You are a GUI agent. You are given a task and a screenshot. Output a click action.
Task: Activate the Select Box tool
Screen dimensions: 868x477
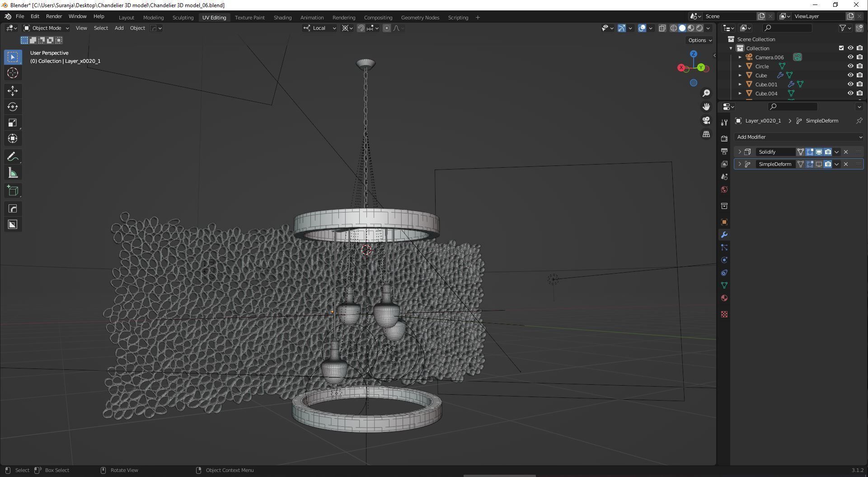[13, 57]
